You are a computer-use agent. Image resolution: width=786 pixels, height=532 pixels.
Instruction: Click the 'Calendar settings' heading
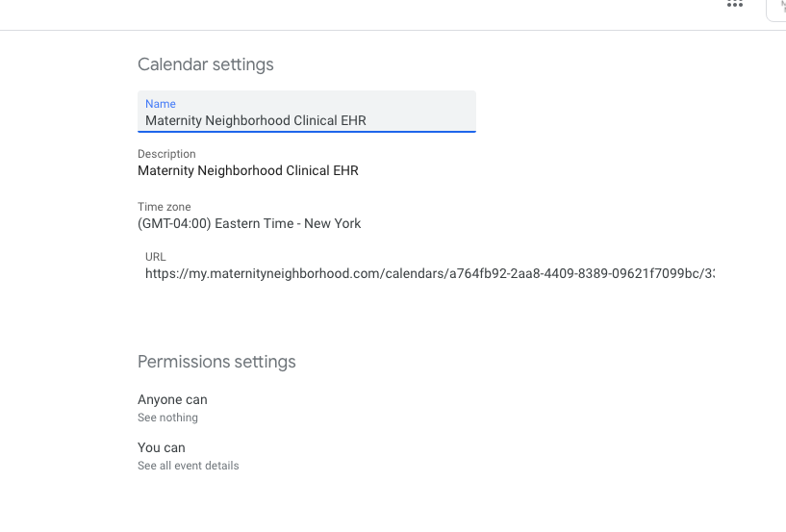click(x=206, y=64)
